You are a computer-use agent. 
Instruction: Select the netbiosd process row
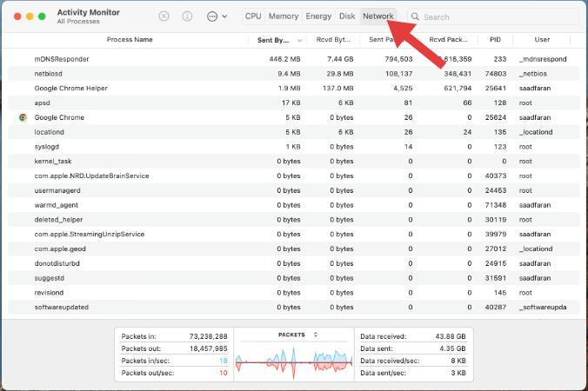(294, 73)
